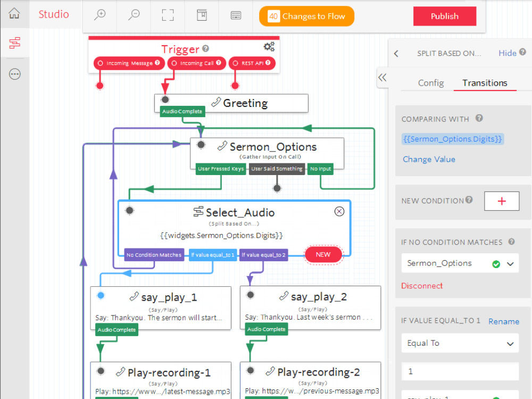
Task: Click the If value equal_to 2 transition
Action: [264, 255]
